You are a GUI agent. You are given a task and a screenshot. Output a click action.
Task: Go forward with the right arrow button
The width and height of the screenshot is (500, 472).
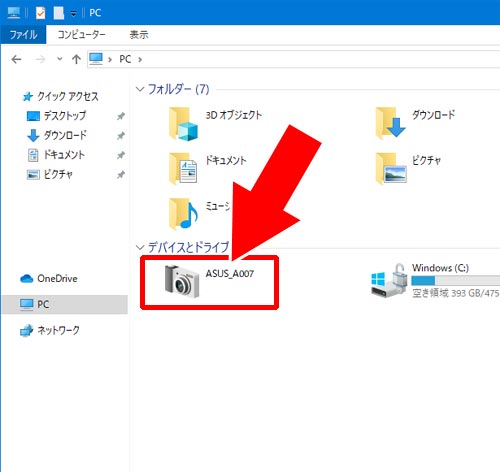(40, 59)
